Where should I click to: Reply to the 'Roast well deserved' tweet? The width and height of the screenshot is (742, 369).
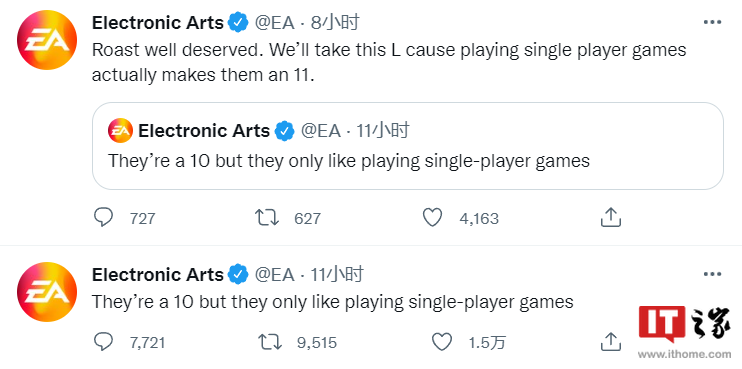[x=103, y=218]
